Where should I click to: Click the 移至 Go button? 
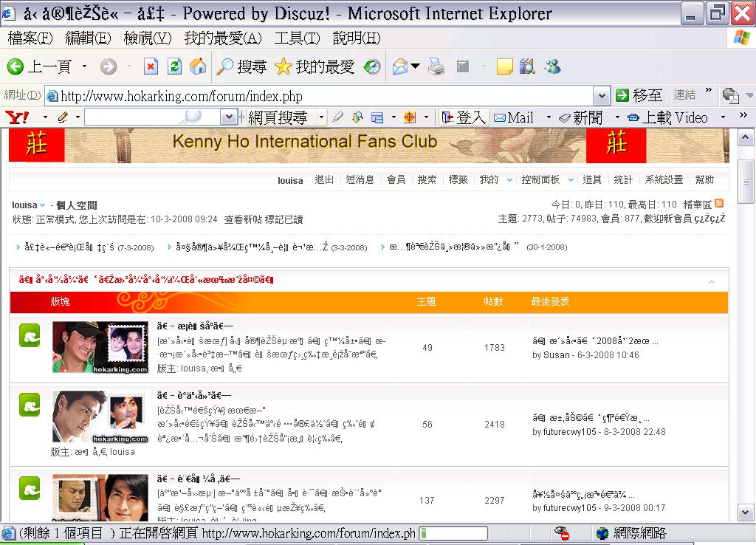[639, 95]
